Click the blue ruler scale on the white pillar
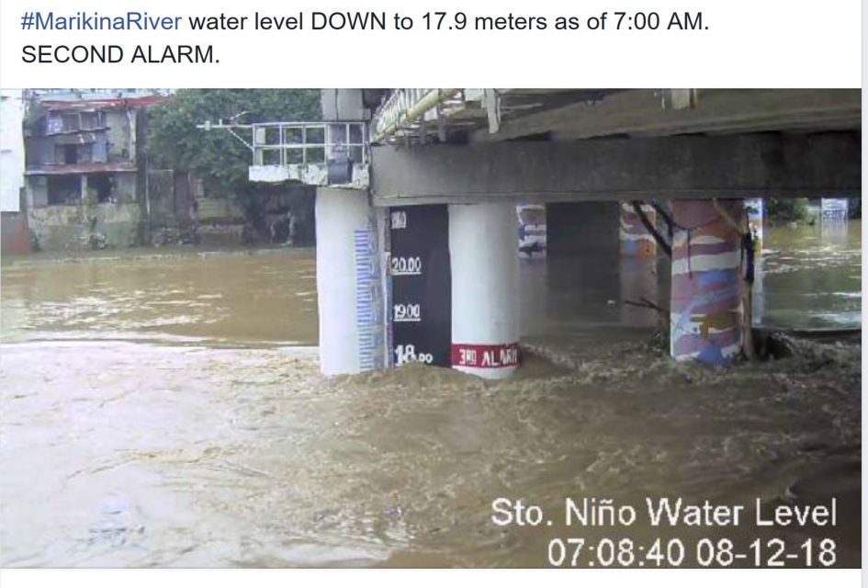Screen dimensions: 868x588 click(366, 300)
